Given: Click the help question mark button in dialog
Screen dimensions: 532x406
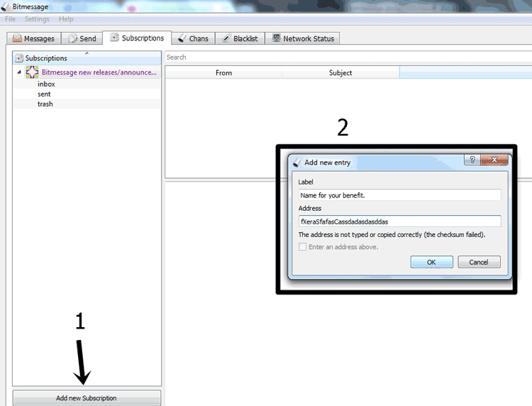Looking at the screenshot, I should tap(472, 160).
